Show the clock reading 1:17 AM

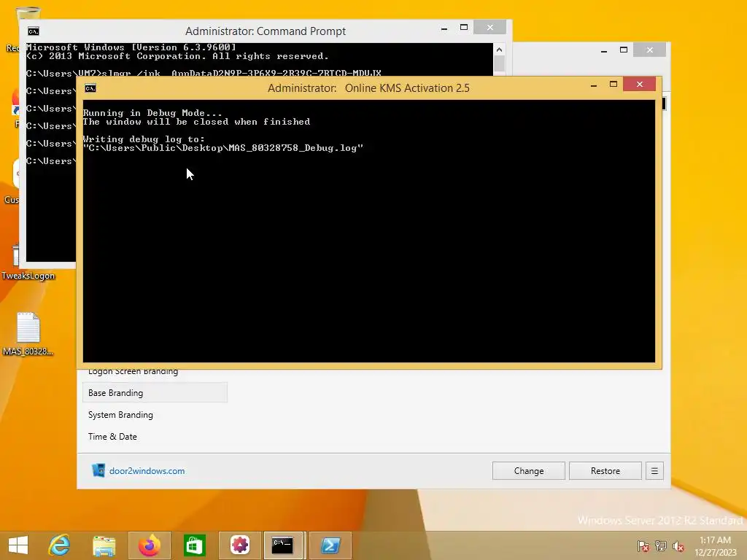tap(715, 540)
